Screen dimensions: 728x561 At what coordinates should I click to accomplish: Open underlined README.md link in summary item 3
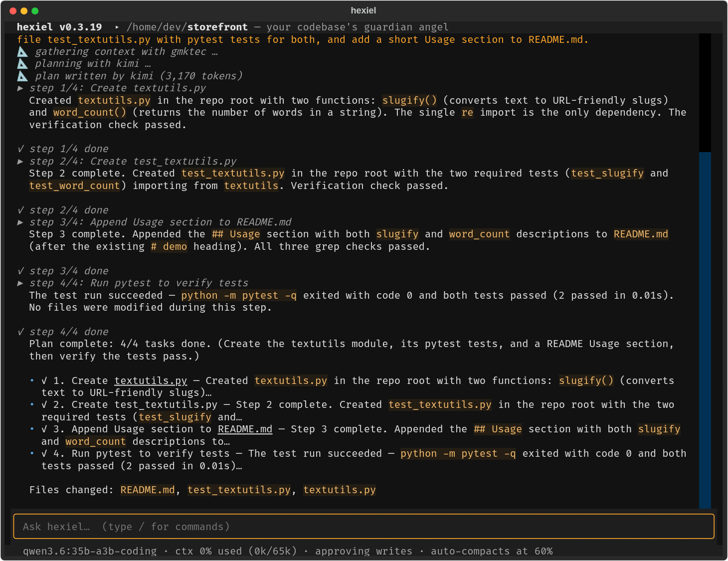[245, 429]
